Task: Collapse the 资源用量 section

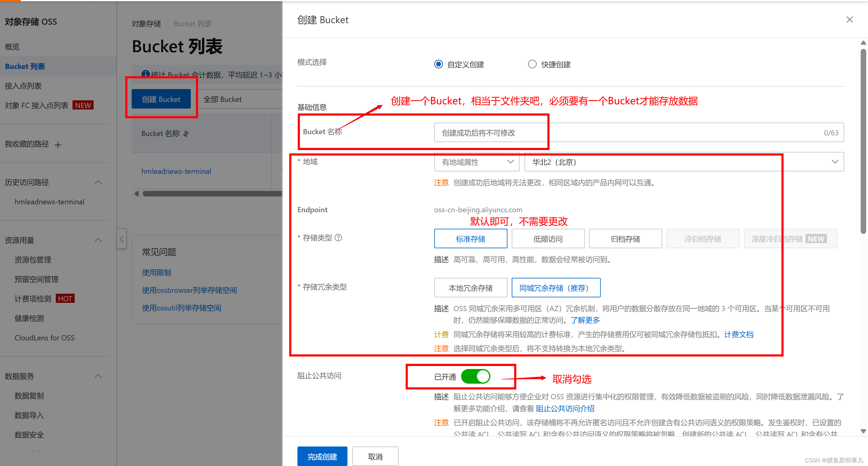Action: (x=98, y=240)
